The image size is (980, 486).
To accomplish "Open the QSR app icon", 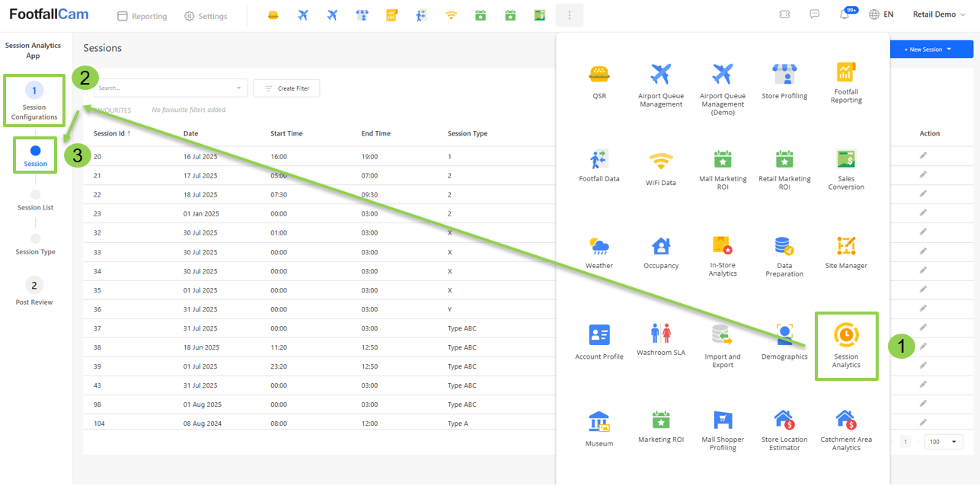I will tap(599, 82).
